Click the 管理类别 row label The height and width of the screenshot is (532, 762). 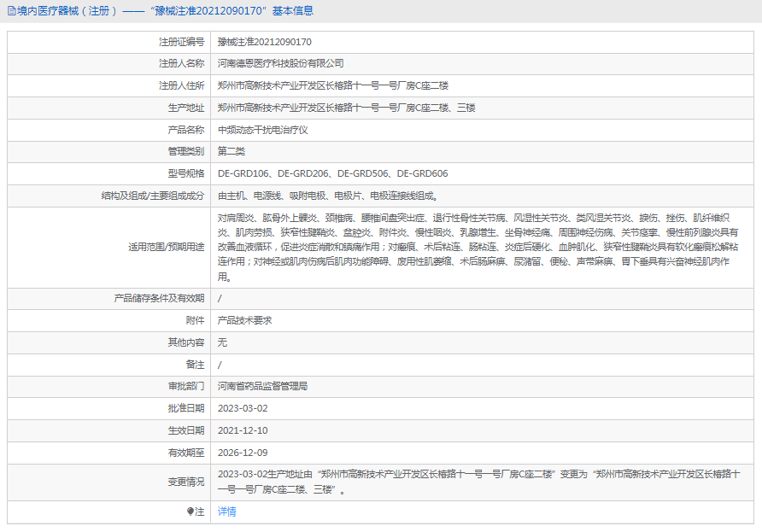[x=185, y=152]
